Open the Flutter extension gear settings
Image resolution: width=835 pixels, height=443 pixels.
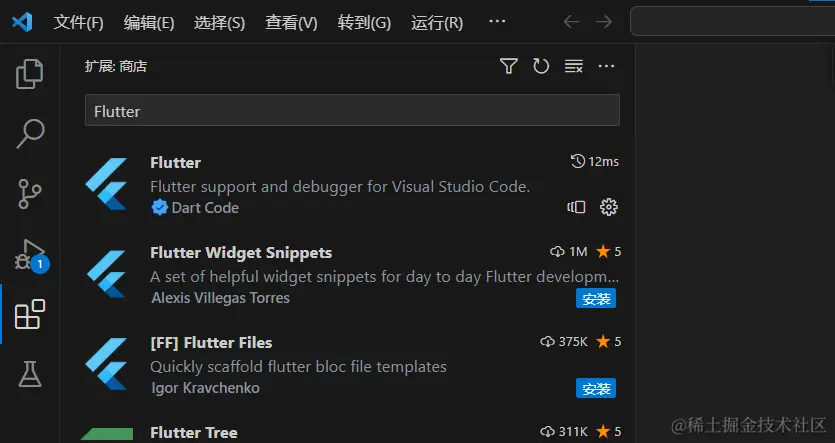point(609,207)
